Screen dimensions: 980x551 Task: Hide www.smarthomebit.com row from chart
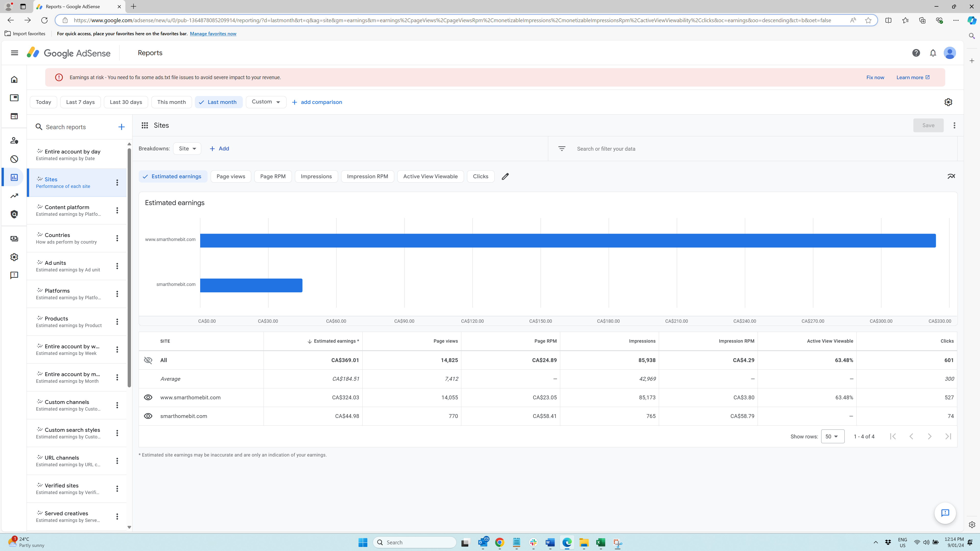(148, 398)
